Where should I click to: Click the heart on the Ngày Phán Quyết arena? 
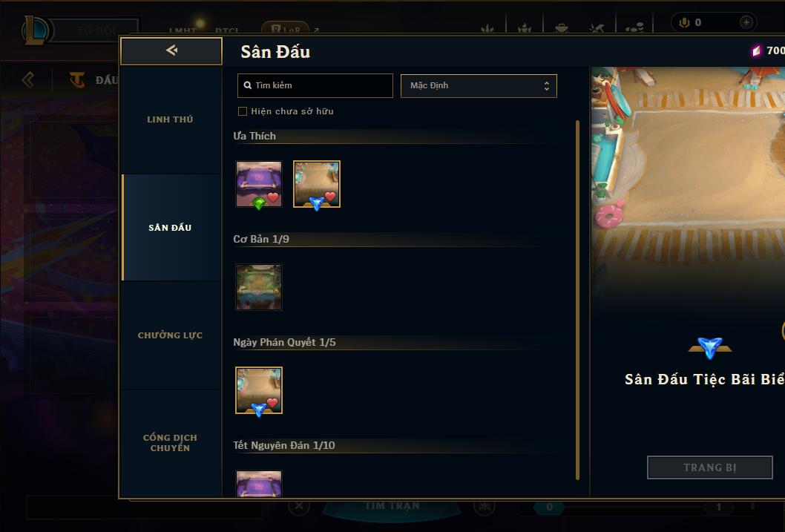pyautogui.click(x=272, y=402)
